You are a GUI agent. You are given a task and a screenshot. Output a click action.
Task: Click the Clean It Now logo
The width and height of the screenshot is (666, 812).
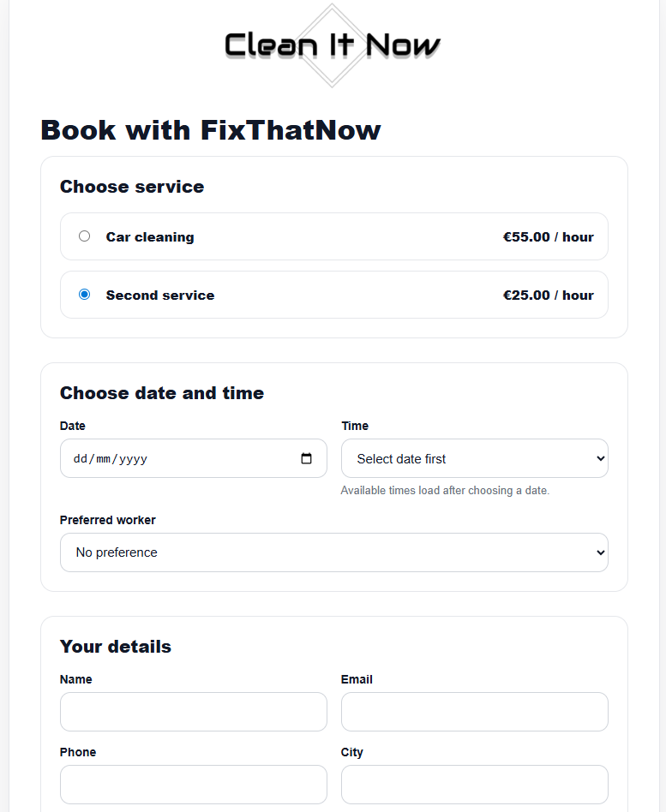333,45
